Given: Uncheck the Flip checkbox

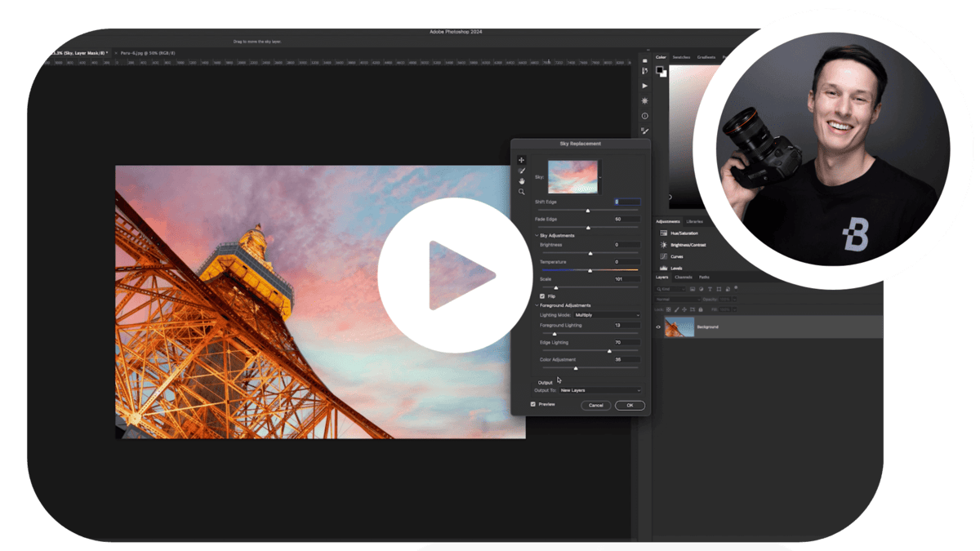Looking at the screenshot, I should click(x=542, y=296).
